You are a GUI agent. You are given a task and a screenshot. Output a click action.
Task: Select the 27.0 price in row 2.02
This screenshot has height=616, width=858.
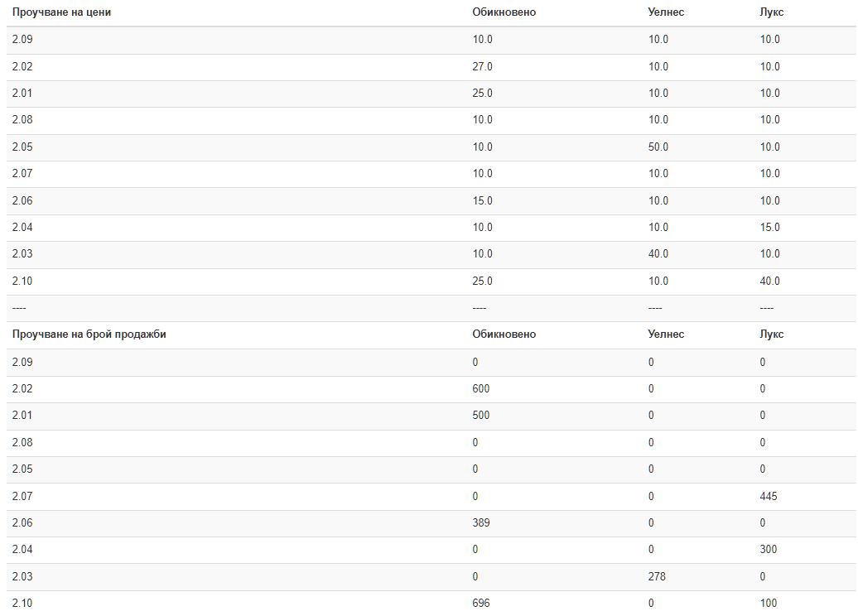pyautogui.click(x=482, y=66)
